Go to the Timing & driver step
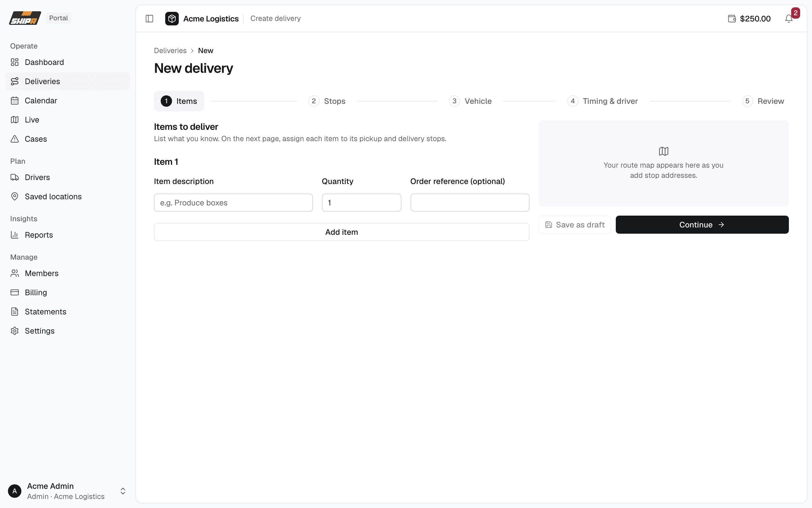Screen dimensions: 812x508 tap(603, 101)
